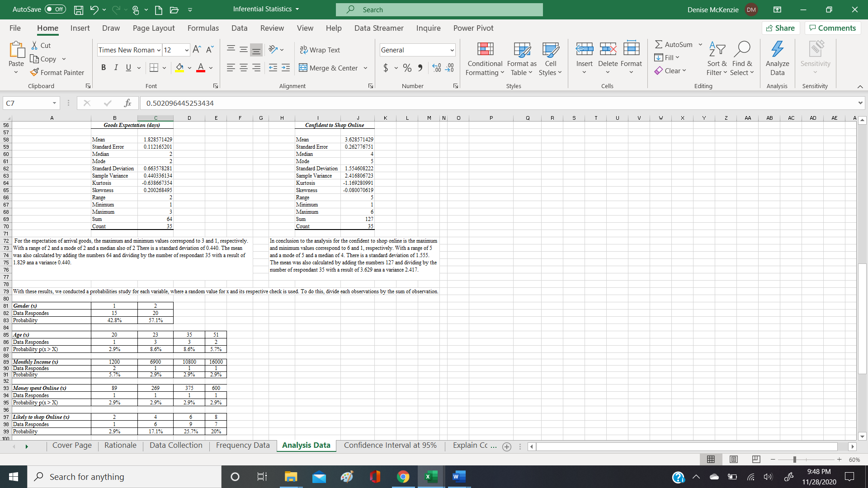The width and height of the screenshot is (868, 488).
Task: Expand Merge & Center options arrow
Action: [x=365, y=68]
